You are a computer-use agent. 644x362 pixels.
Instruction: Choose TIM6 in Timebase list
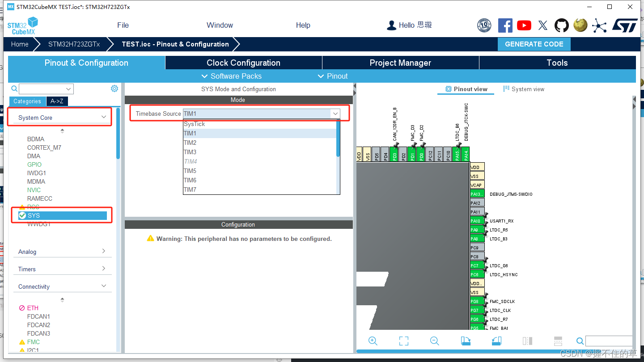pyautogui.click(x=259, y=180)
